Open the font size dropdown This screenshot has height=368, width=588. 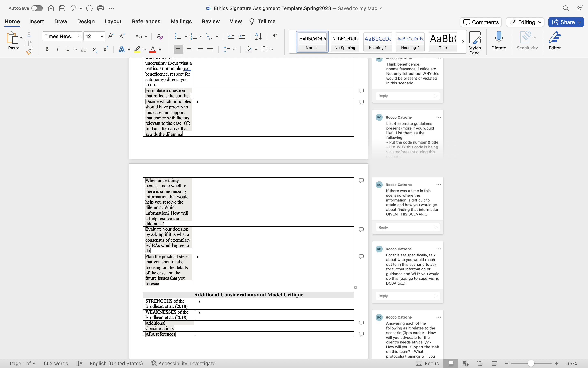point(102,37)
